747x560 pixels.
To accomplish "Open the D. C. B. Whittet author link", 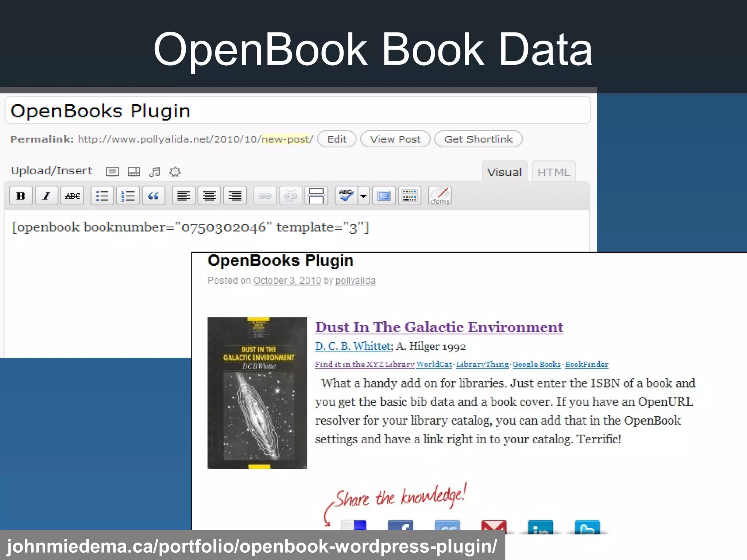I will (x=353, y=346).
